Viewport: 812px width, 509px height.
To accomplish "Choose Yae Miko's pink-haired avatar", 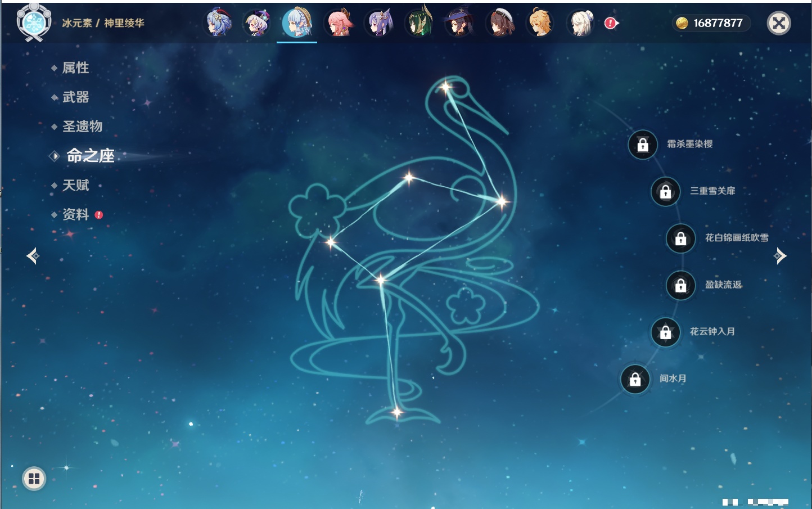I will coord(339,23).
